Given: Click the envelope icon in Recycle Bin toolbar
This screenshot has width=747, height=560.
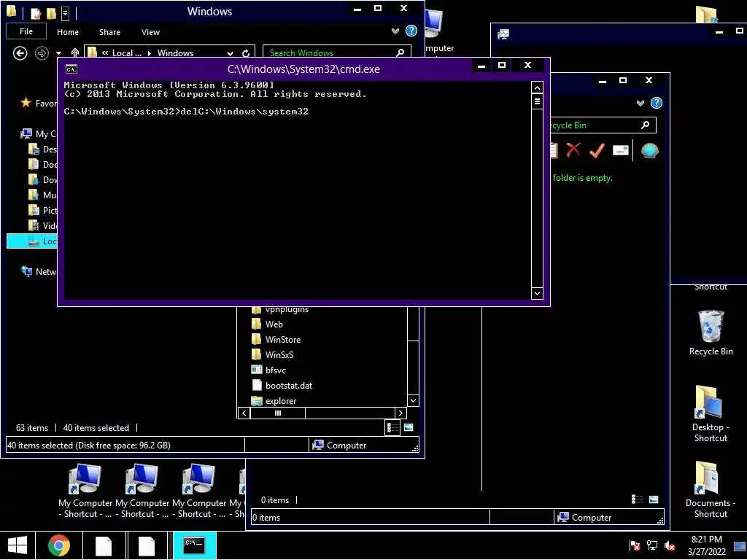Looking at the screenshot, I should 620,150.
